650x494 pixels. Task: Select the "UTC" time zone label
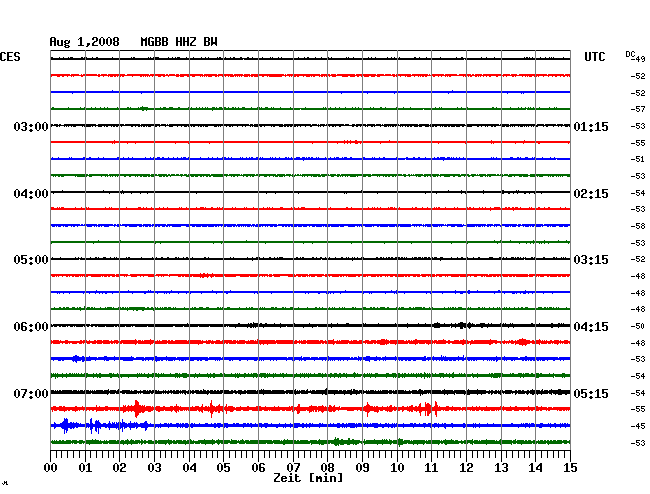pyautogui.click(x=594, y=57)
